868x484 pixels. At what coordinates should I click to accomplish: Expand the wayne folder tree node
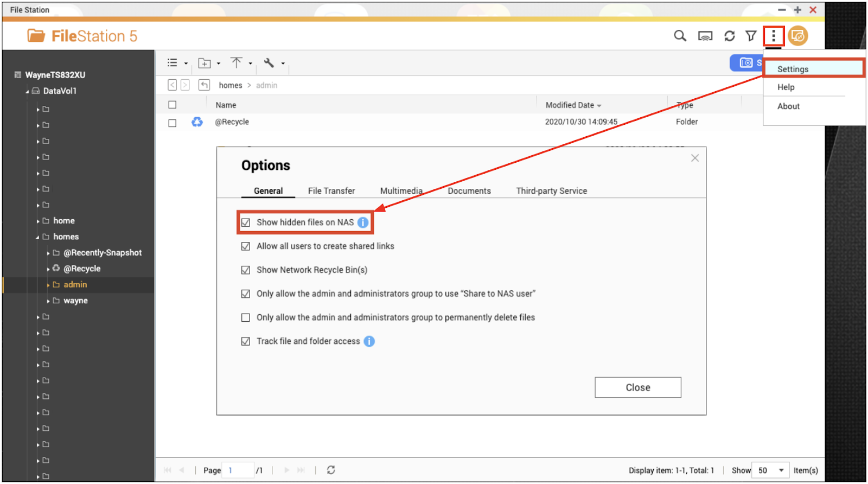click(x=48, y=301)
